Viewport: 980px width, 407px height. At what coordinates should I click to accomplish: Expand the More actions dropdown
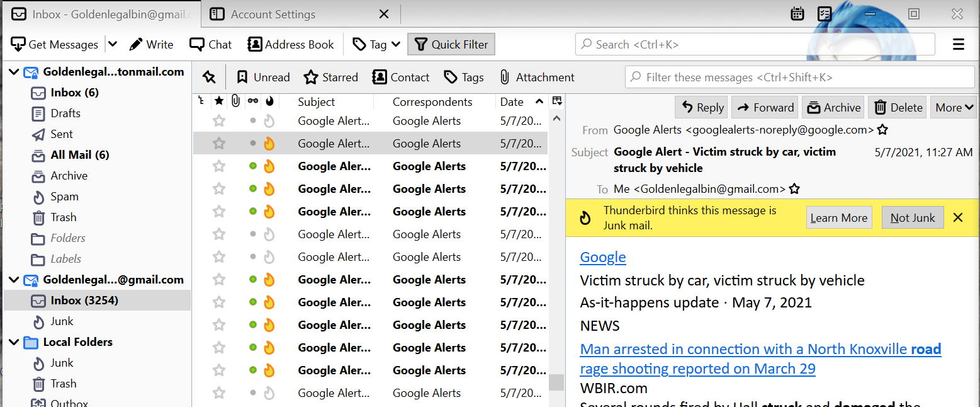(953, 108)
